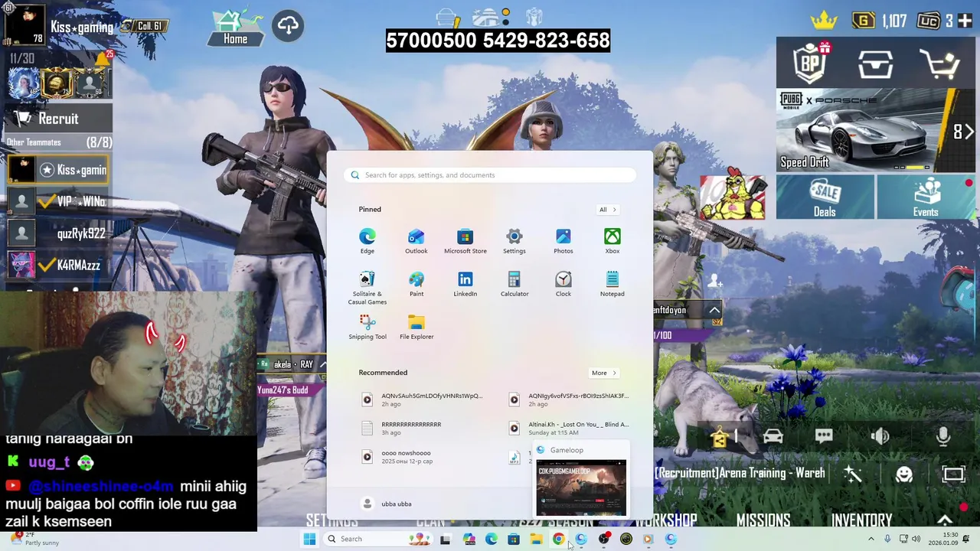This screenshot has height=551, width=980.
Task: Open LinkedIn pinned app
Action: coord(465,284)
